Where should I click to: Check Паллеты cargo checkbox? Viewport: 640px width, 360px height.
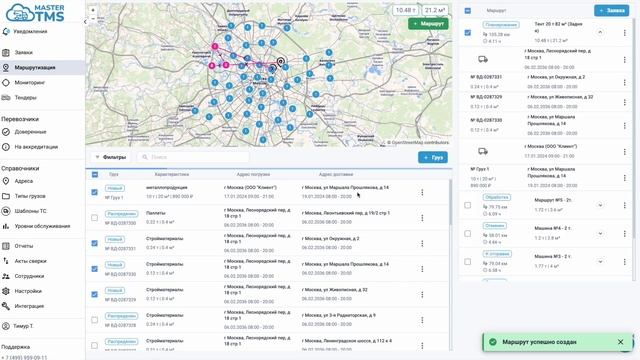coord(95,218)
